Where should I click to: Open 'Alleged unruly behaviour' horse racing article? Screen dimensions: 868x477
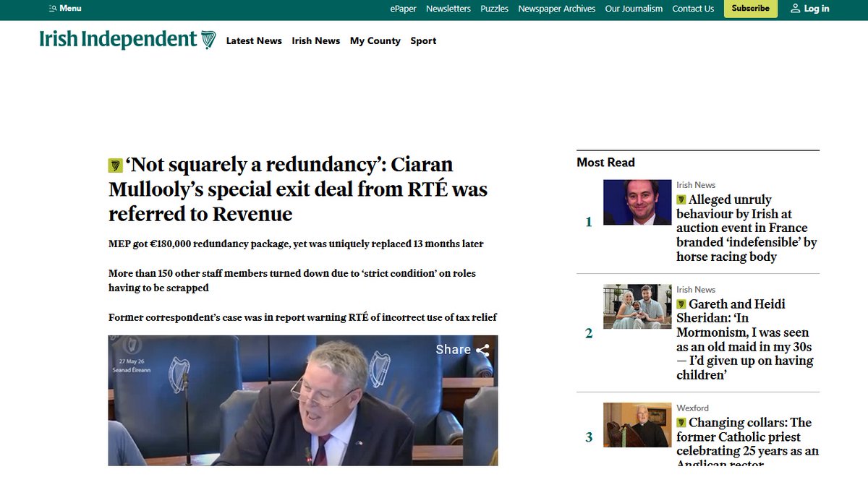[x=746, y=228]
